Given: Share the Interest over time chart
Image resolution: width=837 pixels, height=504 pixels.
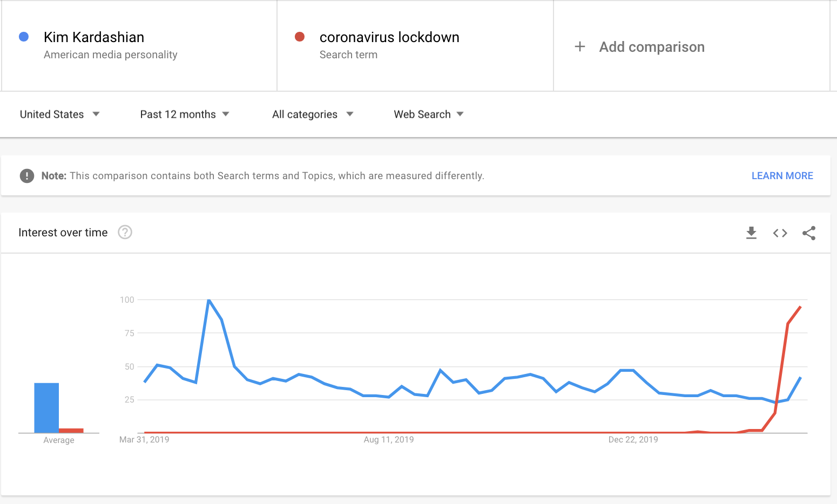Looking at the screenshot, I should tap(808, 233).
